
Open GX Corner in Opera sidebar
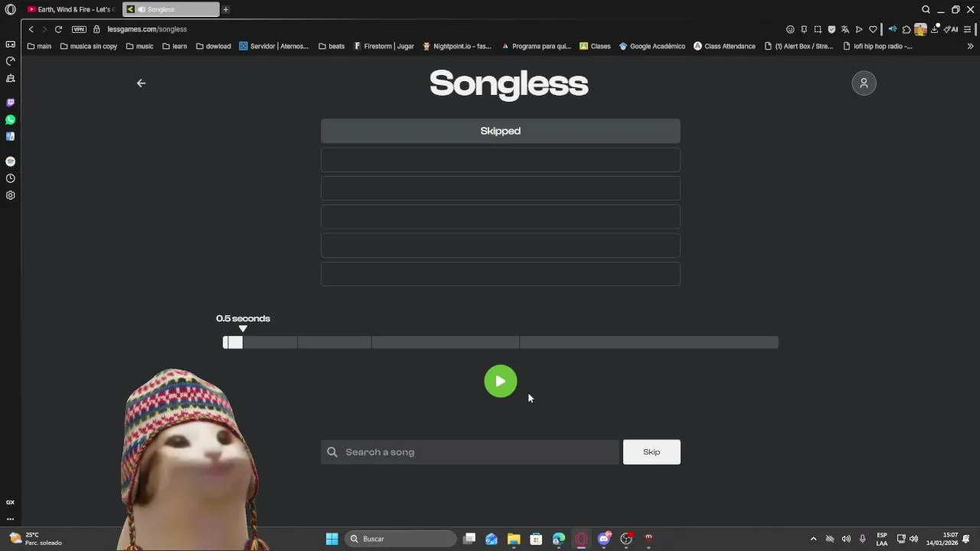point(10,44)
